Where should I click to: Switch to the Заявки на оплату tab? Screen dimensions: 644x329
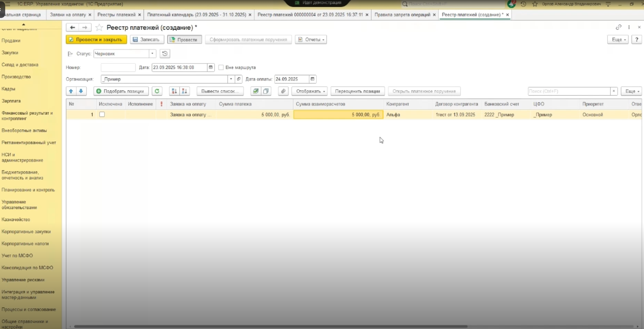click(68, 15)
